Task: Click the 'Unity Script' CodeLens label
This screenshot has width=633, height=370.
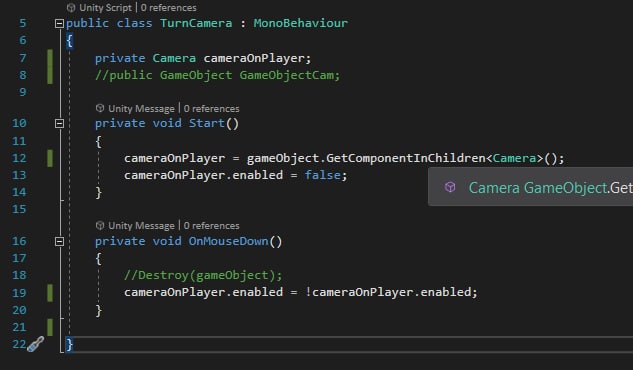Action: point(105,8)
